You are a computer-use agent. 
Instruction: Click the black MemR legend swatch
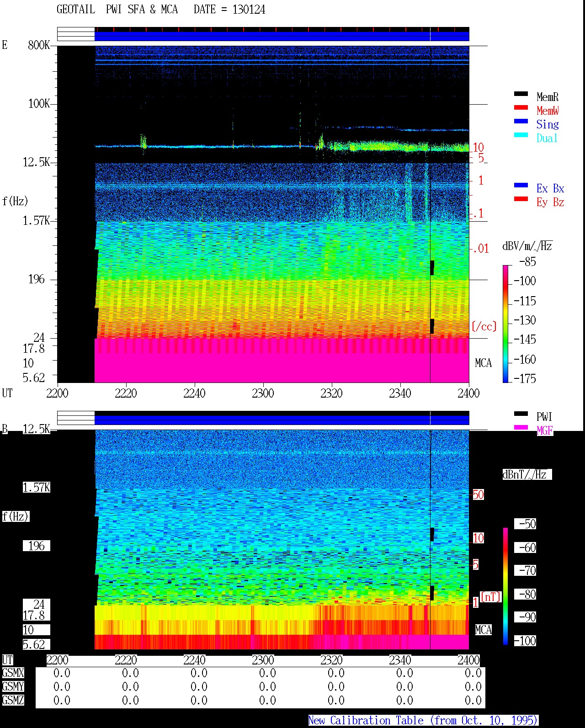click(x=521, y=94)
